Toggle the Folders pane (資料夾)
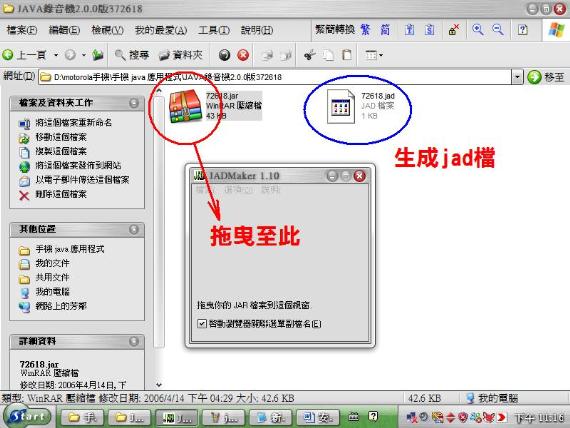Image resolution: width=570 pixels, height=428 pixels. [x=181, y=55]
